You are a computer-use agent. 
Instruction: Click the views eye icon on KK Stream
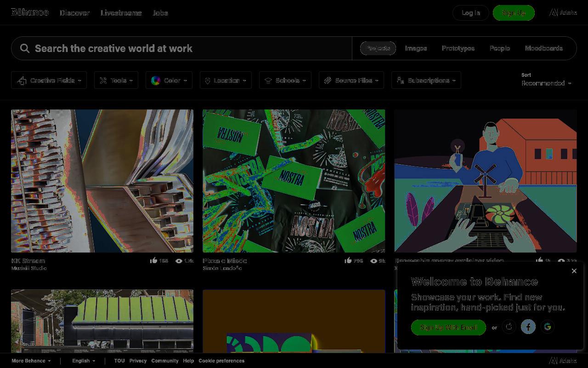coord(179,261)
